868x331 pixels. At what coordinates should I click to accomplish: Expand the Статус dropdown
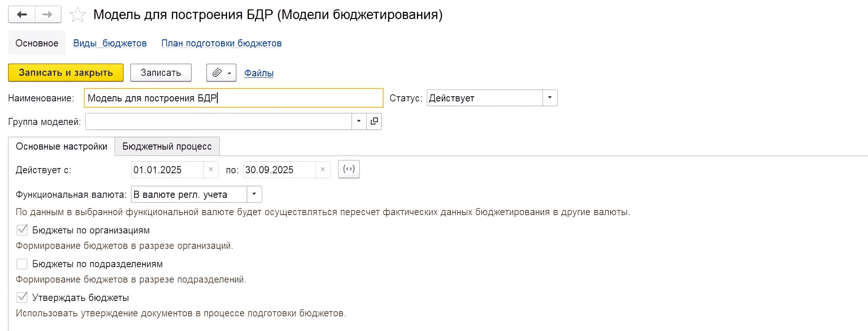[550, 98]
